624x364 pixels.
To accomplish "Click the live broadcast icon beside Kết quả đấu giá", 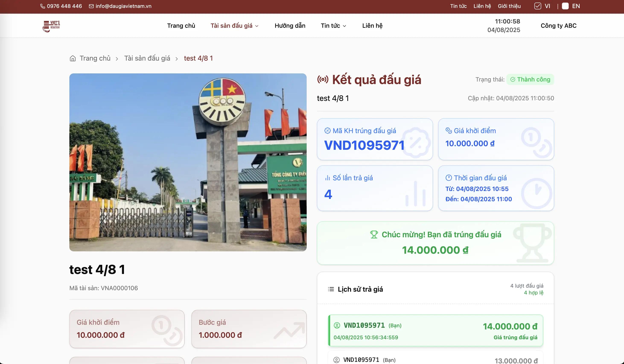I will point(323,80).
